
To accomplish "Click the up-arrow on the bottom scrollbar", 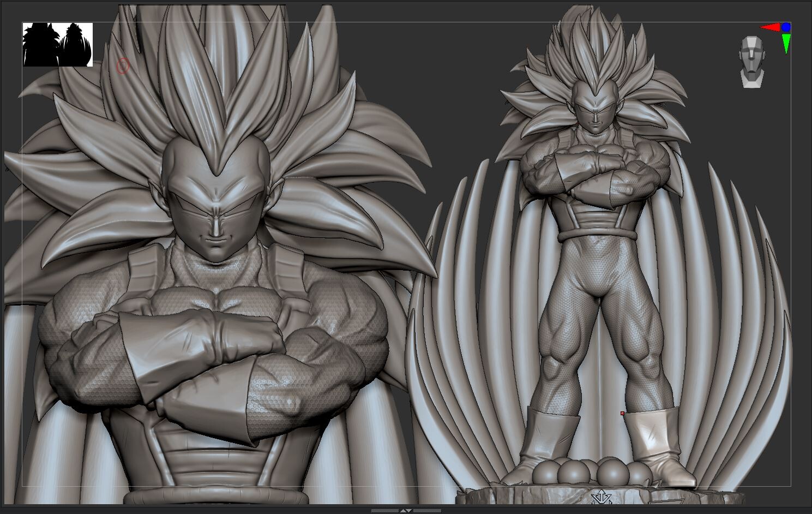I will 403,510.
